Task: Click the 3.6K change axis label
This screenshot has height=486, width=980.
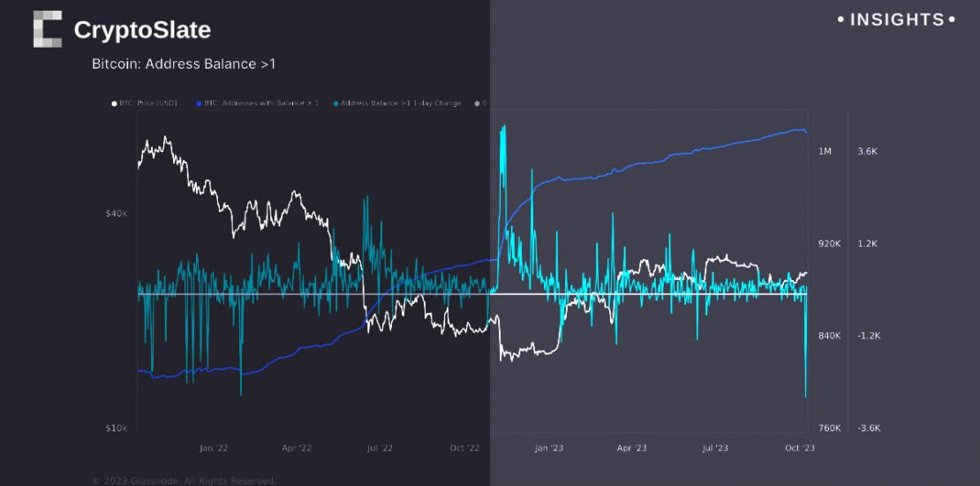Action: coord(867,151)
